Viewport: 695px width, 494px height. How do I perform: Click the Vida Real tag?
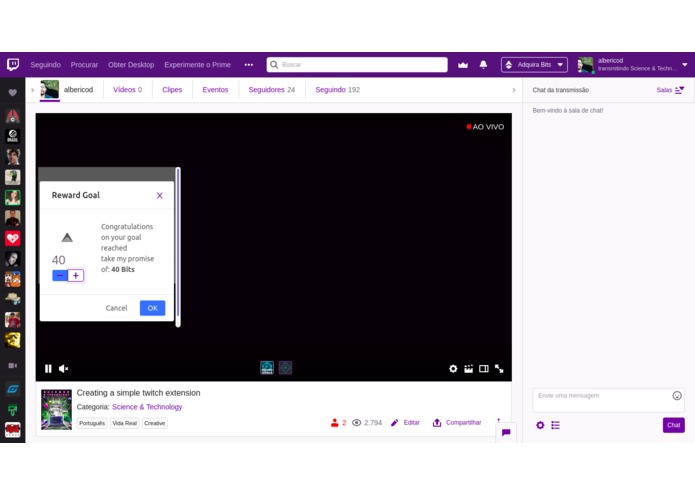pyautogui.click(x=125, y=423)
